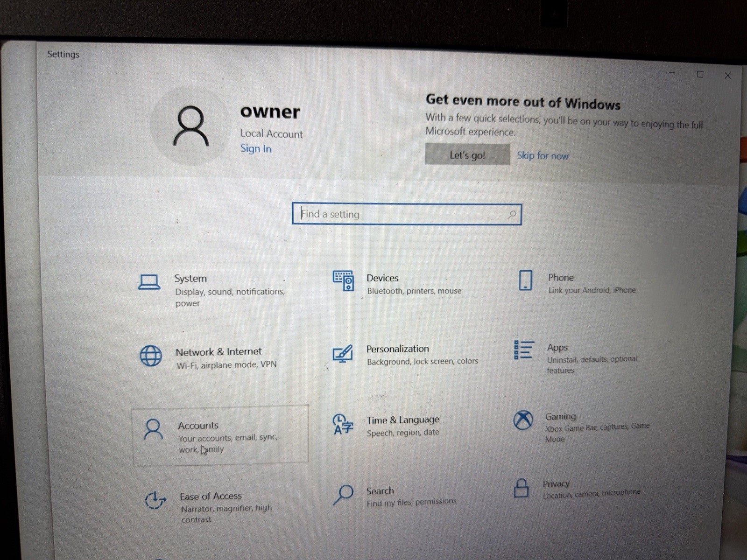Screen dimensions: 747x560
Task: Click 'Location, camera, microphone' text
Action: coord(592,494)
